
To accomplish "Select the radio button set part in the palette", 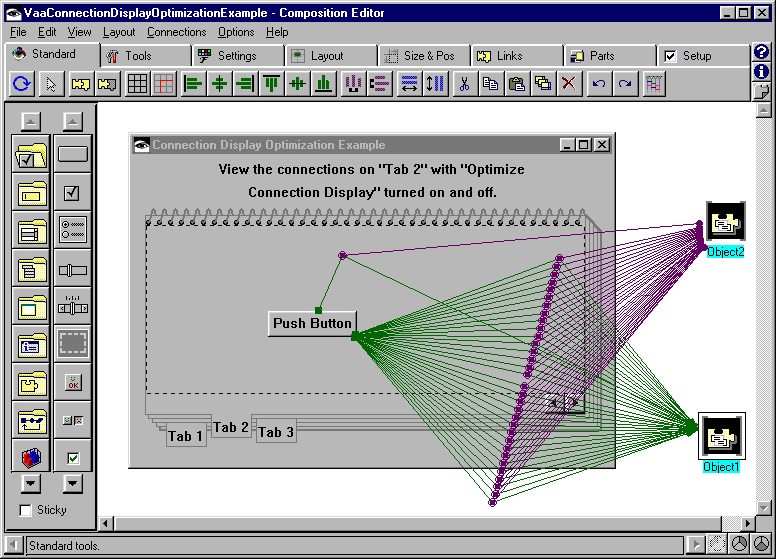I will point(72,230).
